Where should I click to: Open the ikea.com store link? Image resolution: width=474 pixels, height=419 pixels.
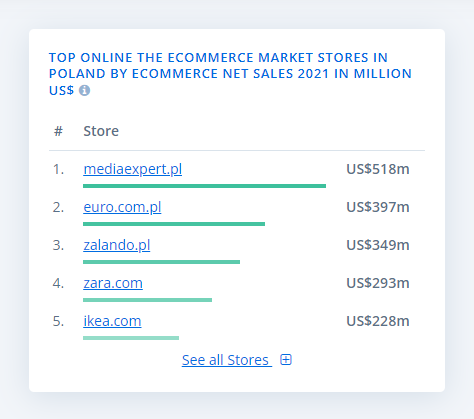coord(112,321)
